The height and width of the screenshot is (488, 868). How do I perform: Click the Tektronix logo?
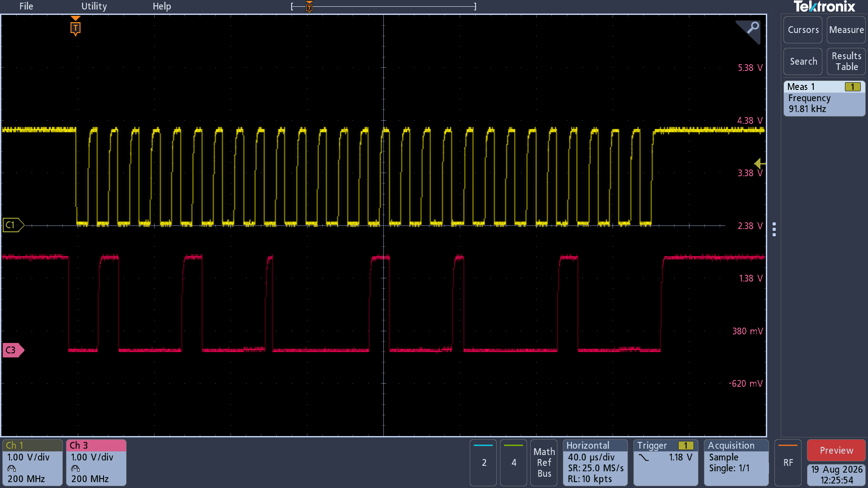click(x=824, y=6)
